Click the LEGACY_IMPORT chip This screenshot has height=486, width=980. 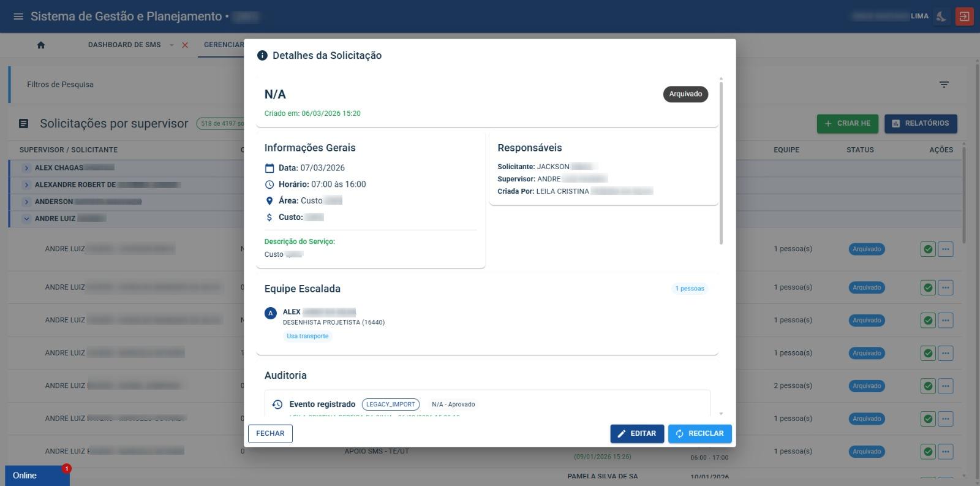click(391, 404)
